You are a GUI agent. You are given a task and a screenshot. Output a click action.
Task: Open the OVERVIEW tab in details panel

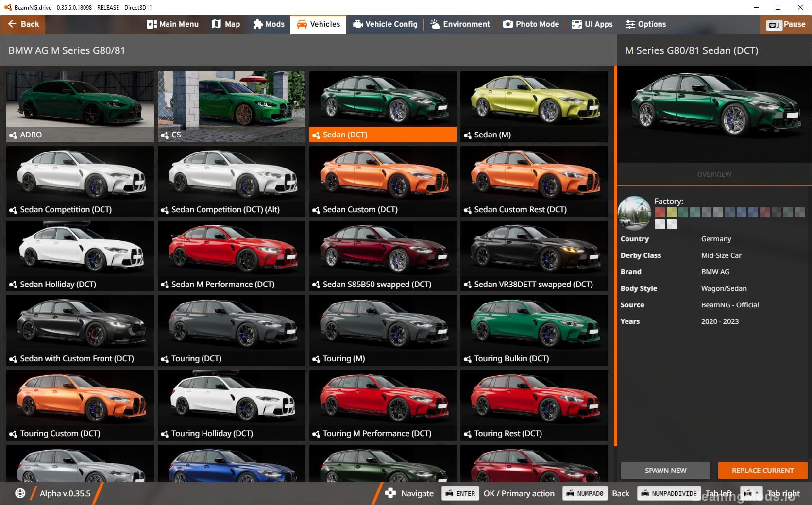714,174
